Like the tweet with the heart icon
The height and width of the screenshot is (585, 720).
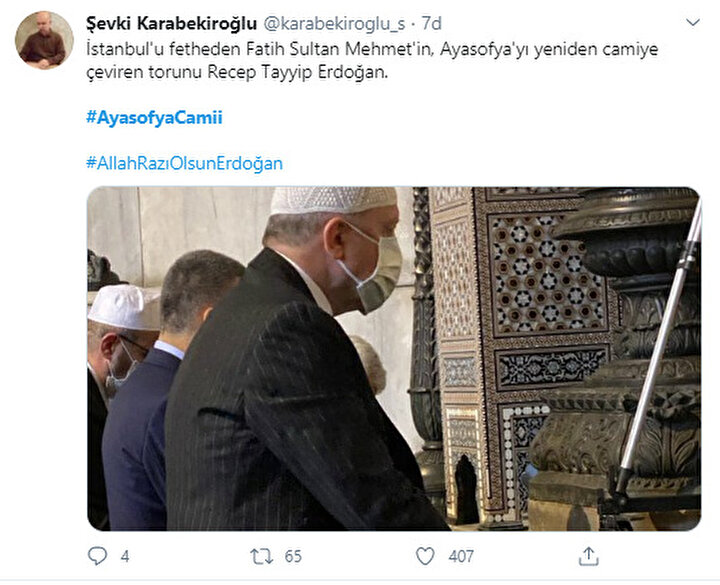pos(425,556)
